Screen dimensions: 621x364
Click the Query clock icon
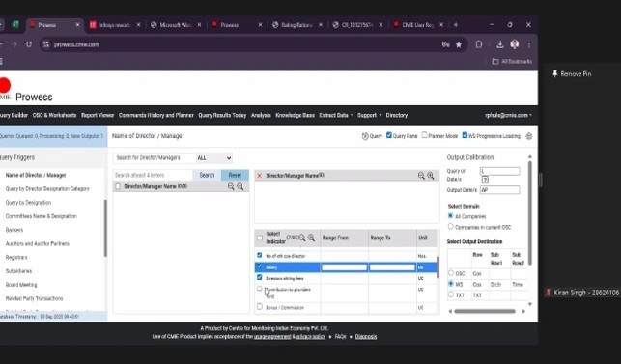[365, 136]
